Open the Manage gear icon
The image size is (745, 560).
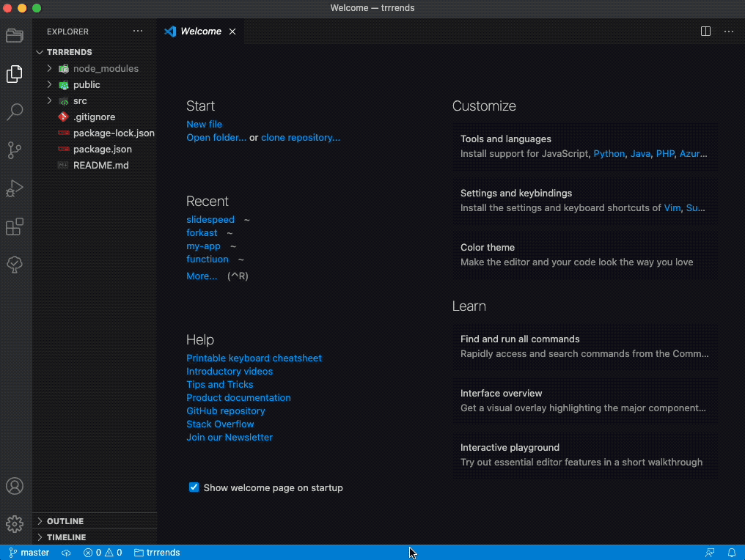pos(15,524)
